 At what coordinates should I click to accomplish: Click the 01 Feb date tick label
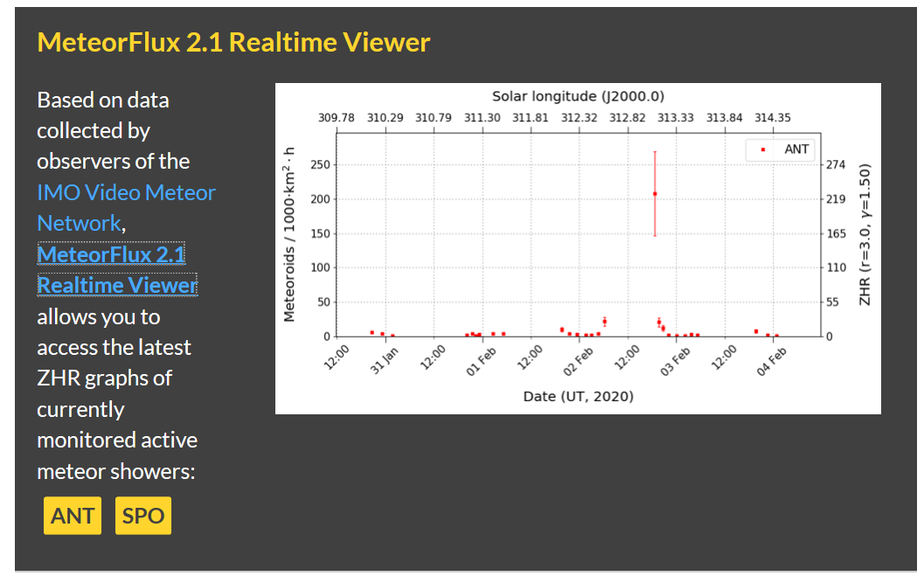click(481, 359)
